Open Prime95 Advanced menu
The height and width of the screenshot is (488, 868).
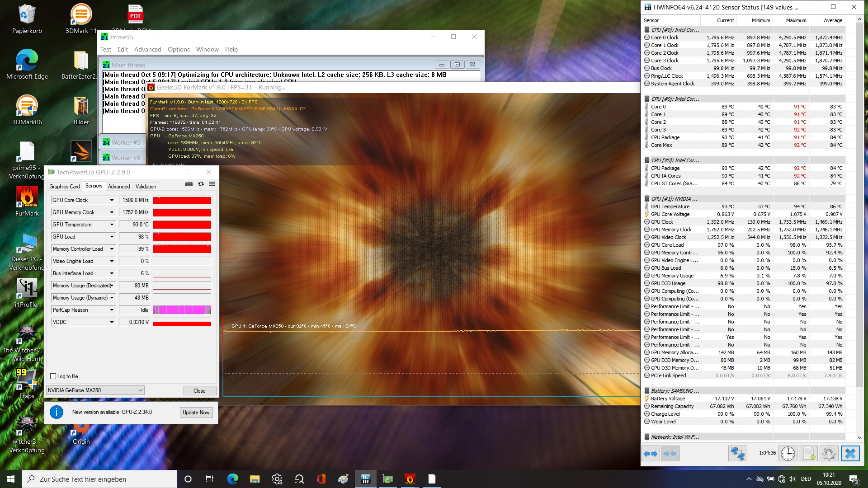(x=147, y=49)
